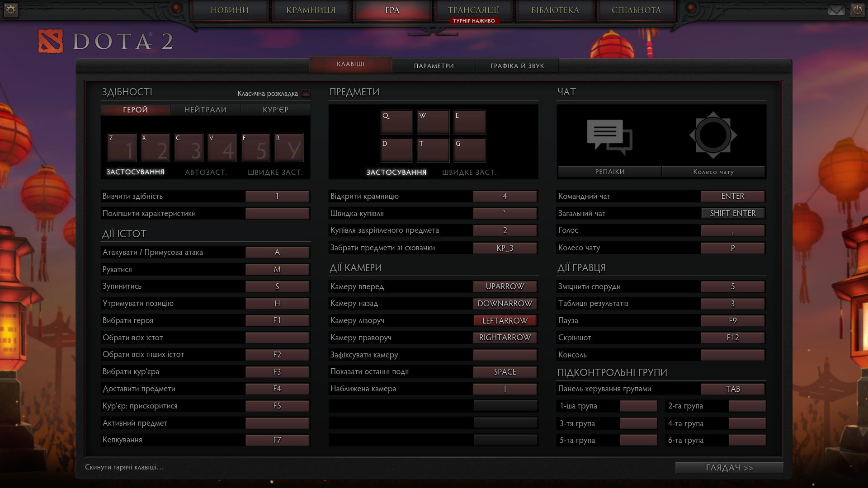Rebind Показати останні події SPACE field
Viewport: 868px width, 488px height.
(505, 372)
